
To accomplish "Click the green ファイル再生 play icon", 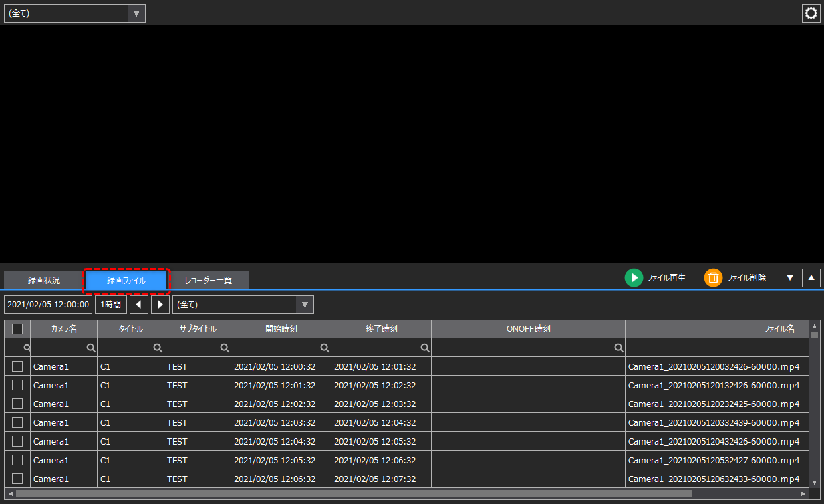I will (633, 277).
